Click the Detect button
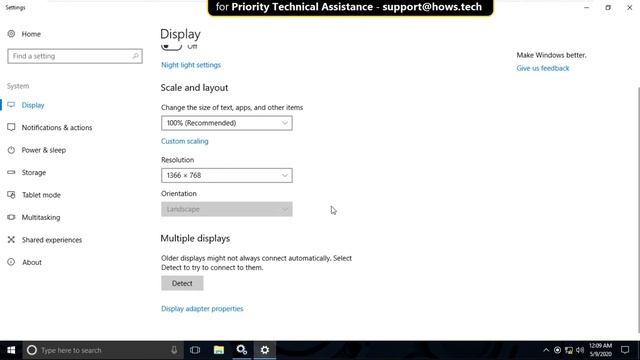Viewport: 640px width, 360px height. (x=182, y=283)
